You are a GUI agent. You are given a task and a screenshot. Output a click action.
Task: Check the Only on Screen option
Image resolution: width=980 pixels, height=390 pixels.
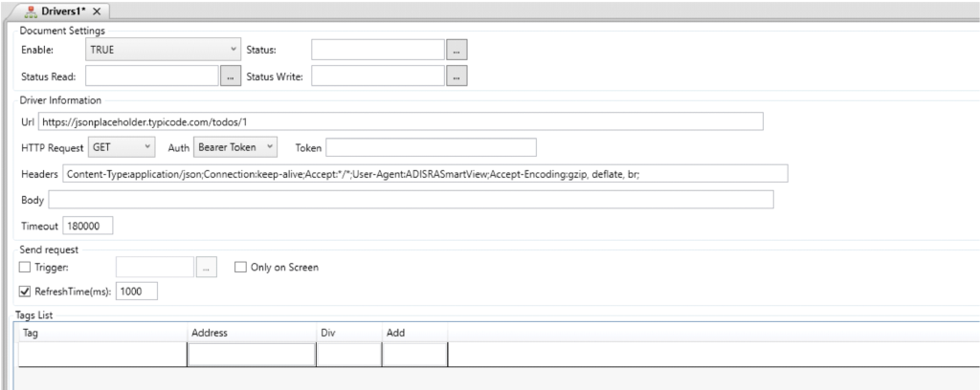pyautogui.click(x=241, y=268)
